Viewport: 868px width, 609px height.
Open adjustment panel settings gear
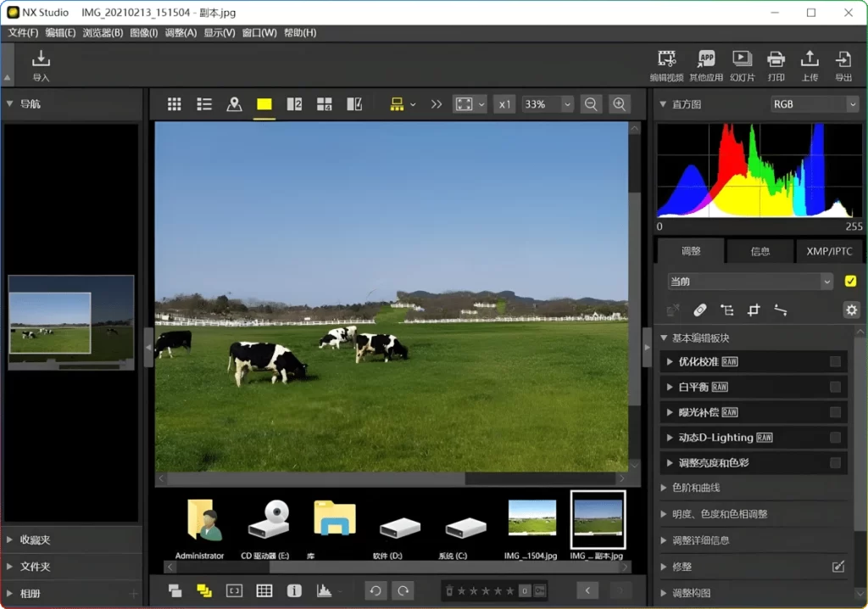851,310
